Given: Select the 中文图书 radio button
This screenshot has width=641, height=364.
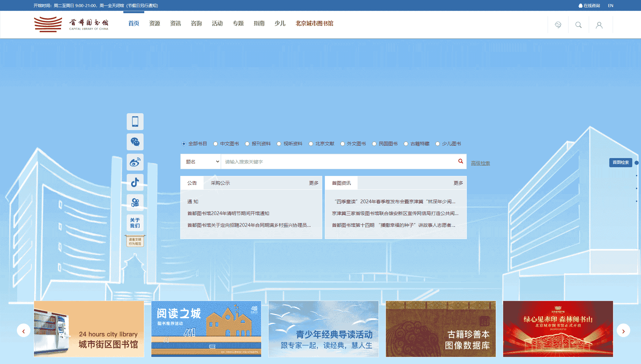Looking at the screenshot, I should 215,144.
